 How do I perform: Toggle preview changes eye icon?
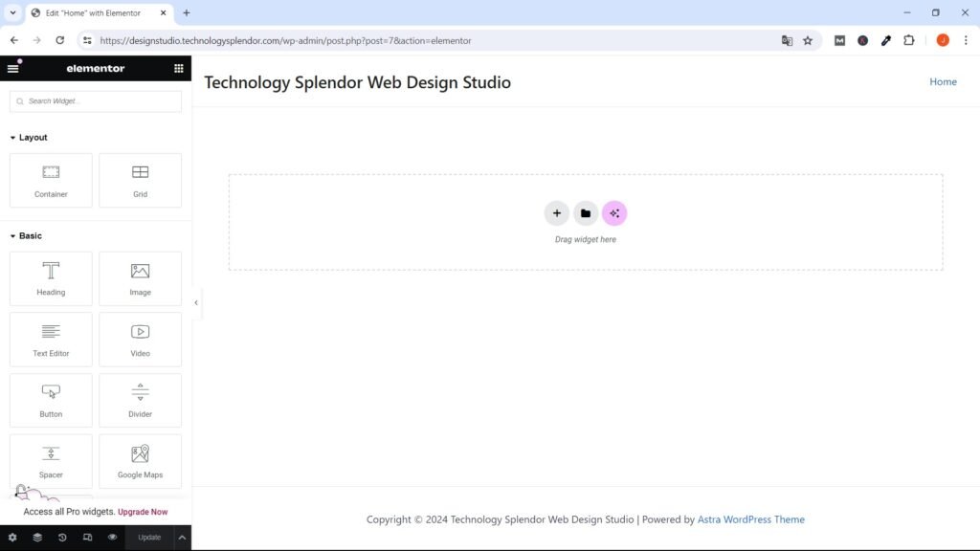pyautogui.click(x=112, y=538)
